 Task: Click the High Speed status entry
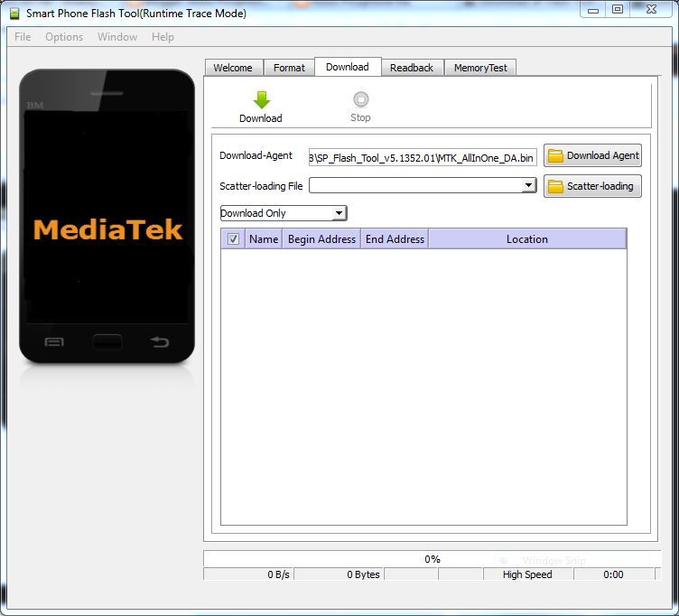[527, 574]
